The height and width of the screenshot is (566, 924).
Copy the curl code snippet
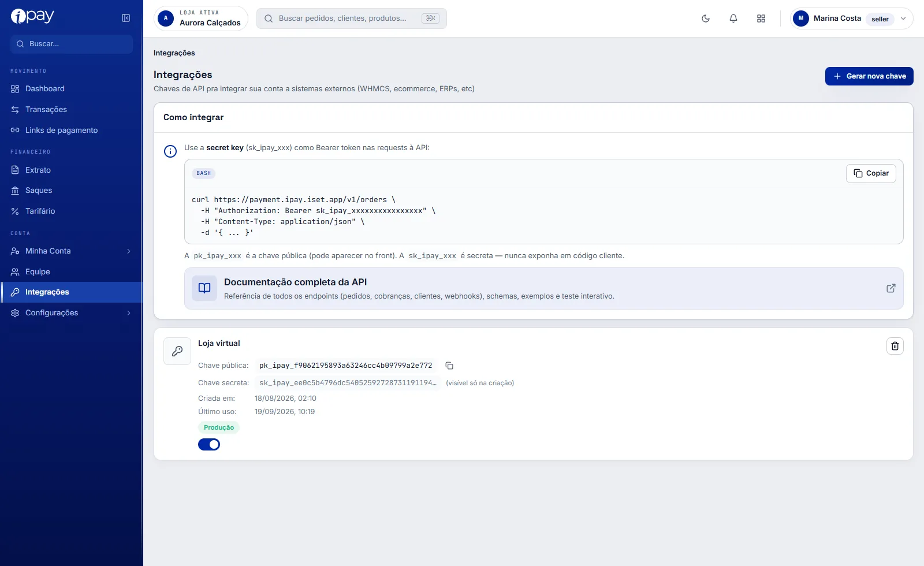pos(871,173)
